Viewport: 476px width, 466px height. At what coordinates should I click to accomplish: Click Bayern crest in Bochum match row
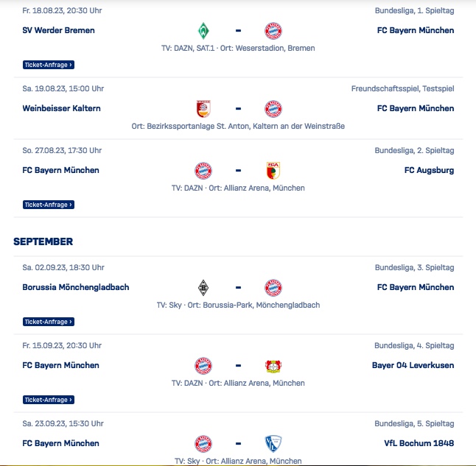coord(203,444)
